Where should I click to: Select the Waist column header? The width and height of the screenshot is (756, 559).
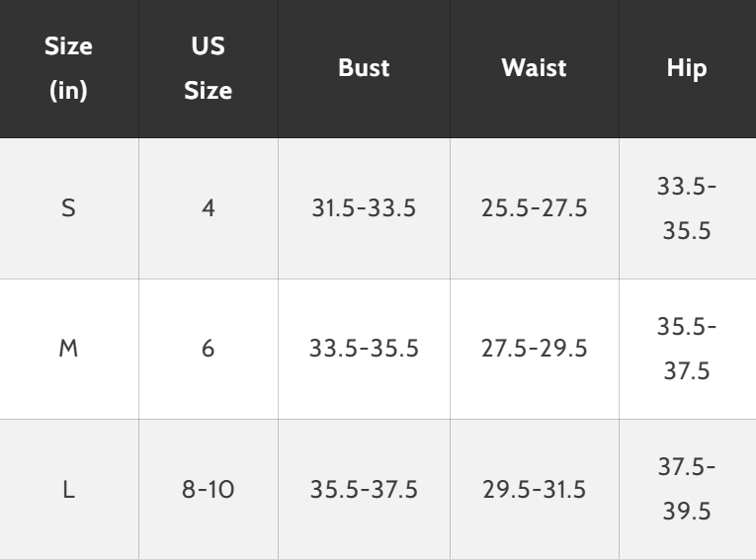(535, 68)
